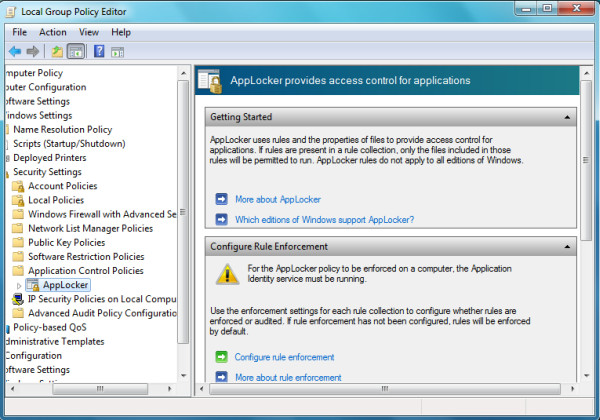
Task: Select Deployed Printers tree item
Action: pos(50,158)
